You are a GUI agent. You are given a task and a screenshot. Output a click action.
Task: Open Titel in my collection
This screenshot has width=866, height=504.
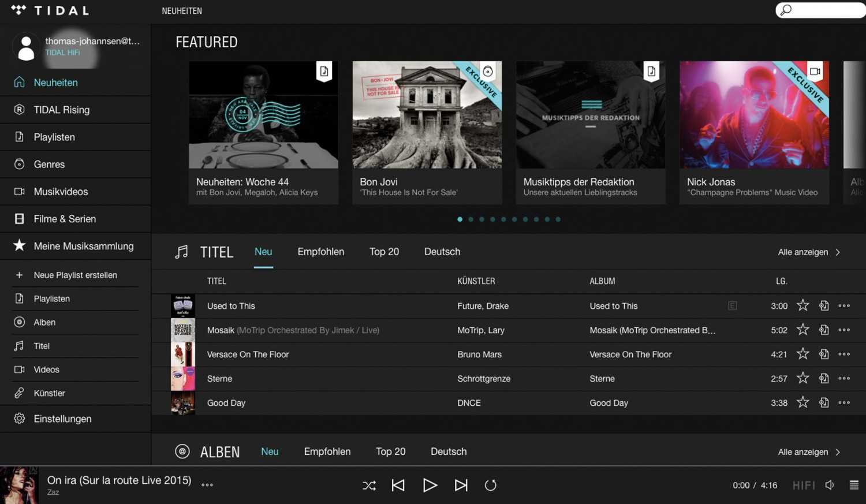pyautogui.click(x=75, y=346)
